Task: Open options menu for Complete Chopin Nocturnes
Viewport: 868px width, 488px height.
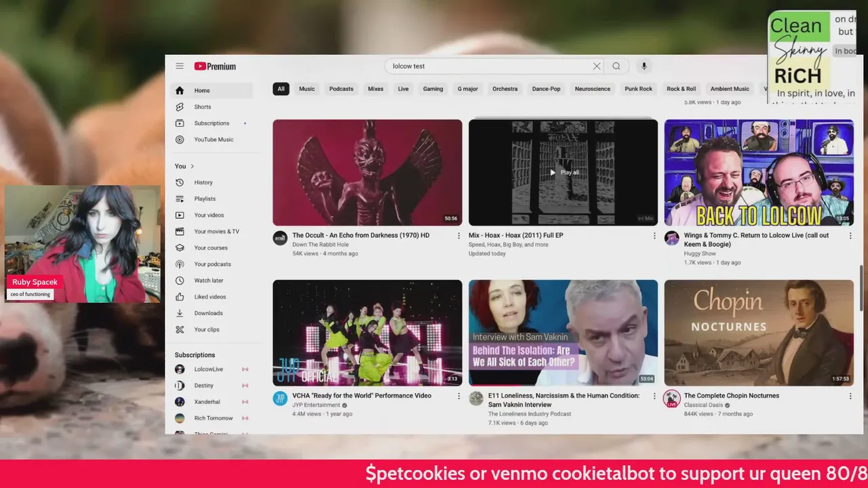Action: (x=850, y=396)
